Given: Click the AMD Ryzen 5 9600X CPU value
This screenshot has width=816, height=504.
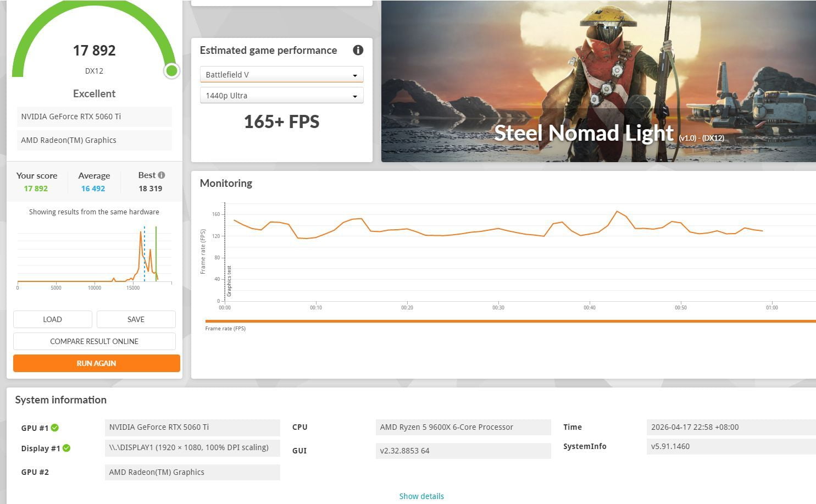Looking at the screenshot, I should click(463, 427).
